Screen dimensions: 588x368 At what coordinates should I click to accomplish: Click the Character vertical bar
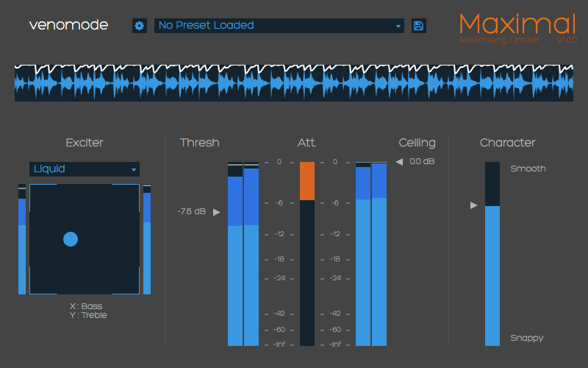(x=492, y=254)
